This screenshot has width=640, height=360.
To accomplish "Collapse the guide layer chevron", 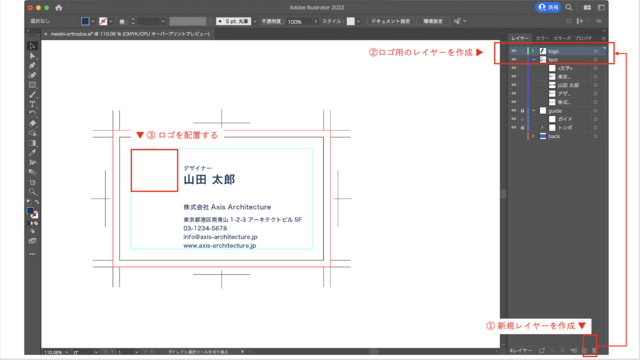I will 533,111.
